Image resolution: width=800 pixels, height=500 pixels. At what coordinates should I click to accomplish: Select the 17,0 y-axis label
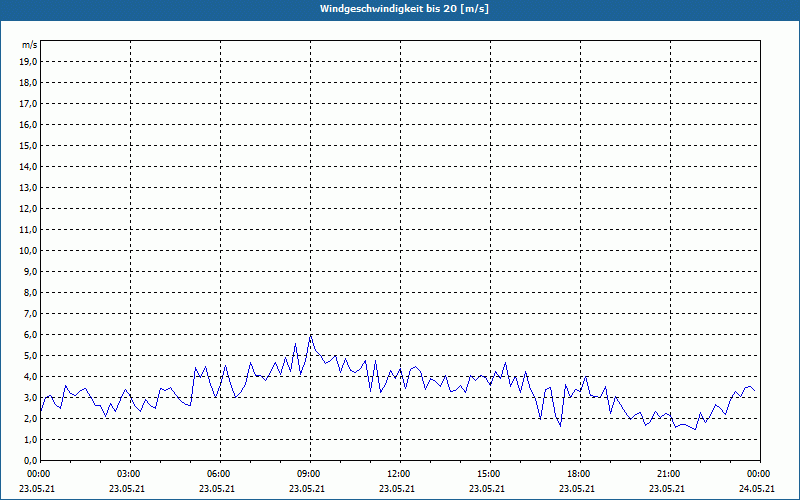29,104
